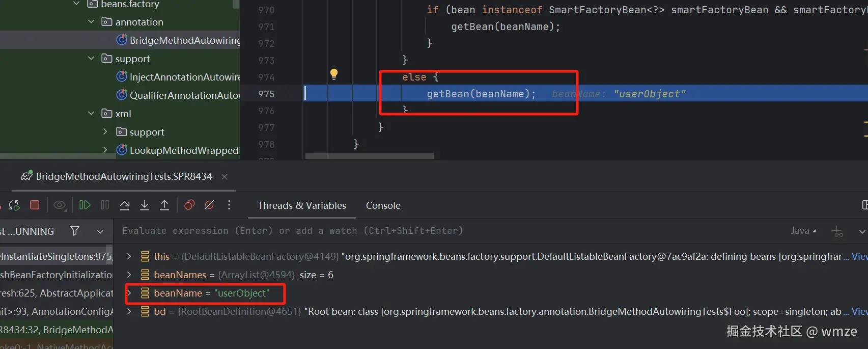Click the editor horizontal scrollbar thumb
Viewport: 868px width, 349px height.
(x=370, y=155)
